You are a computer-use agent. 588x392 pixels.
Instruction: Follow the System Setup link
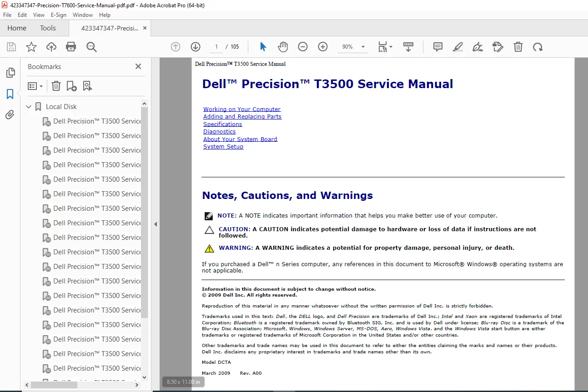point(223,147)
